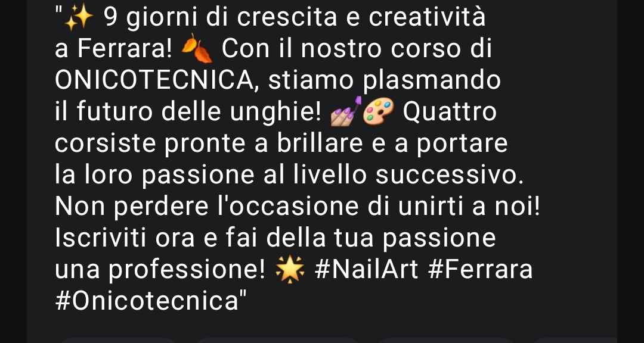The width and height of the screenshot is (644, 343).
Task: Click the word 'Quattro'
Action: coord(450,111)
